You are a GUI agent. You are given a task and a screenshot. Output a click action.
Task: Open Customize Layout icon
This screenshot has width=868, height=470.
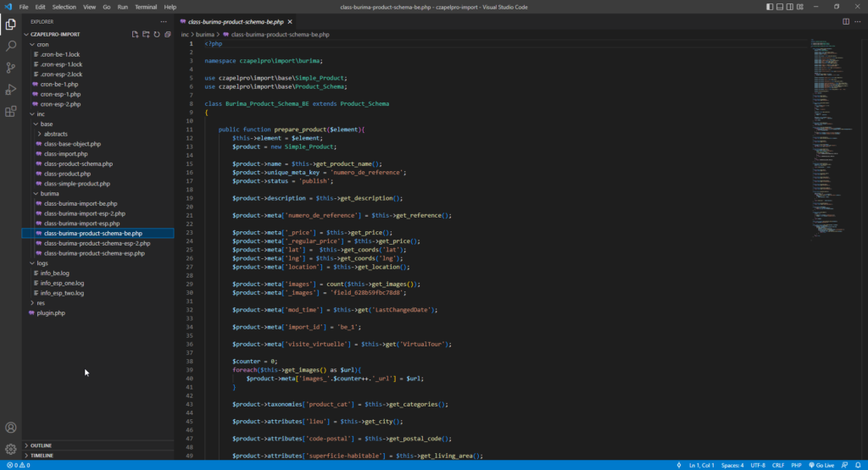pos(800,7)
